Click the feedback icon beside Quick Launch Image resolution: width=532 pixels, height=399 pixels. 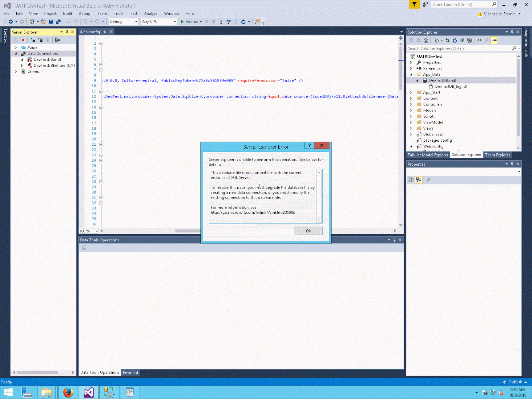[x=425, y=4]
